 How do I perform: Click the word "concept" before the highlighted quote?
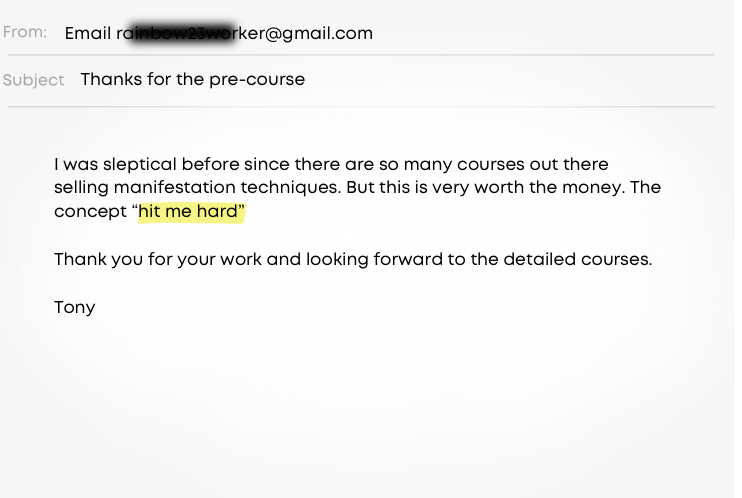click(89, 211)
